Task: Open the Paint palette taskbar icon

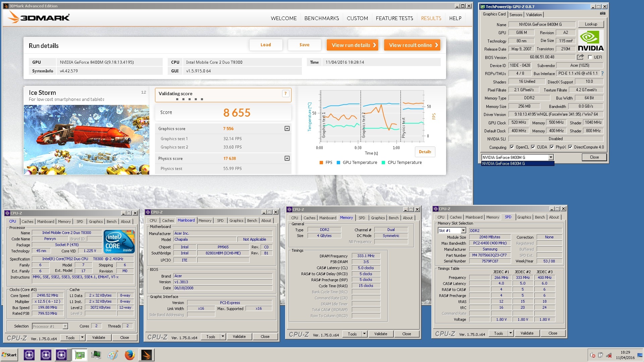Action: click(113, 355)
